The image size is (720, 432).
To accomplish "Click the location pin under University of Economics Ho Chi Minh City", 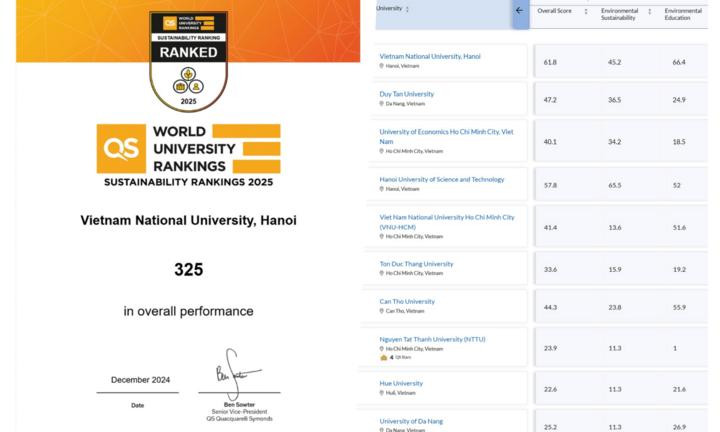I will point(381,151).
